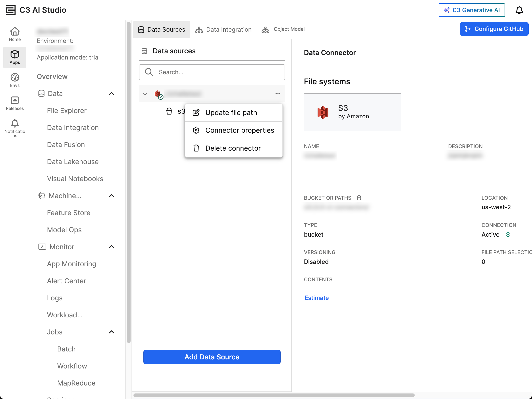
Task: Click the Estimate link under Contents
Action: click(316, 298)
